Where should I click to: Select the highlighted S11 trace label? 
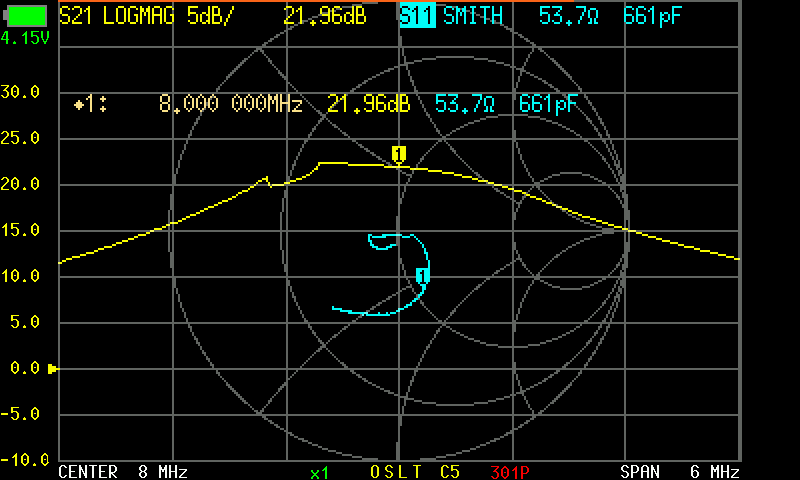pos(417,15)
